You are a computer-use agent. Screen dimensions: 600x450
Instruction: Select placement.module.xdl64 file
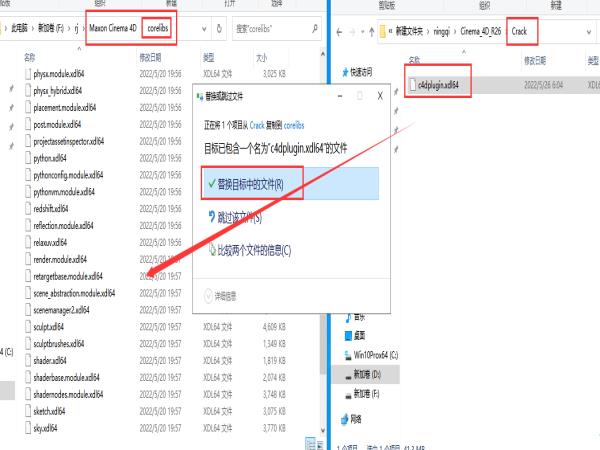pyautogui.click(x=60, y=107)
